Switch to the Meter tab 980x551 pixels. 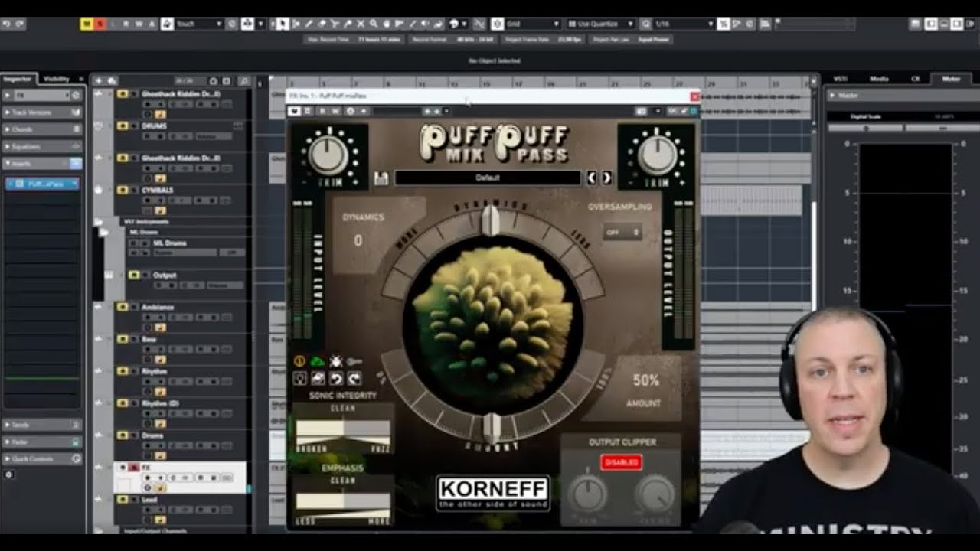point(951,79)
